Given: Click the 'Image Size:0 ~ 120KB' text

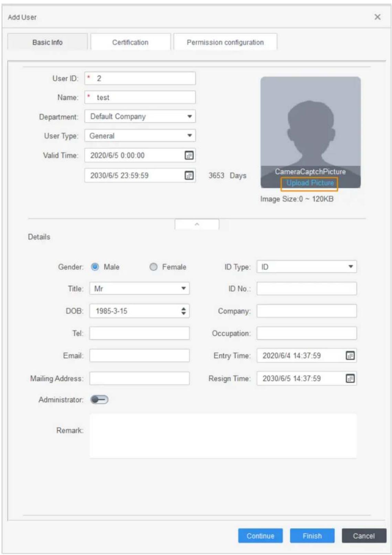Looking at the screenshot, I should (297, 199).
